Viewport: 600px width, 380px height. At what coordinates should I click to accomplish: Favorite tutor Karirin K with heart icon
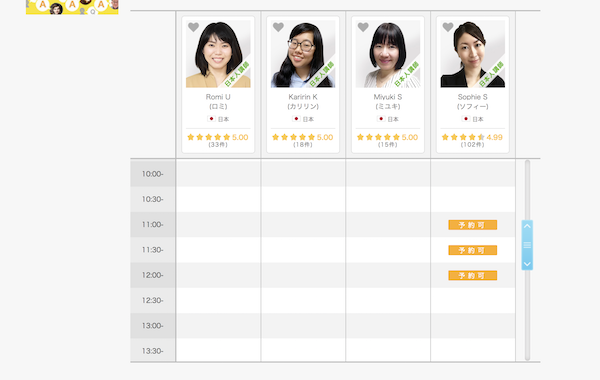click(x=278, y=27)
